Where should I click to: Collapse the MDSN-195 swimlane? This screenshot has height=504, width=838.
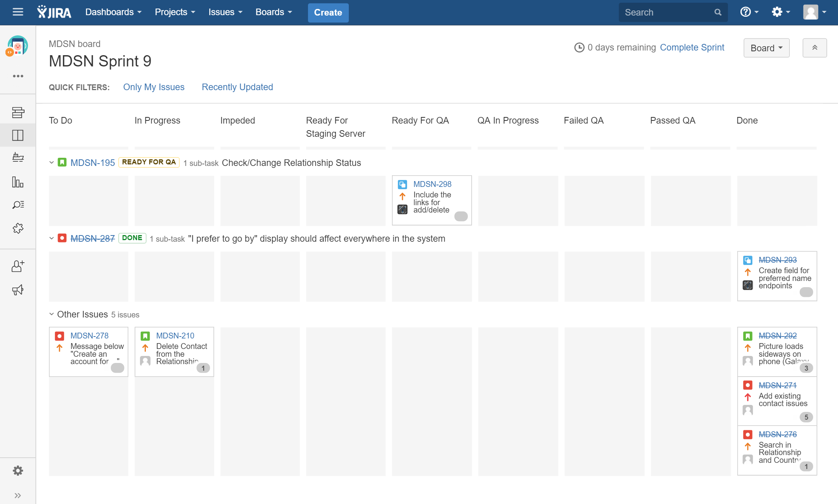(x=51, y=162)
